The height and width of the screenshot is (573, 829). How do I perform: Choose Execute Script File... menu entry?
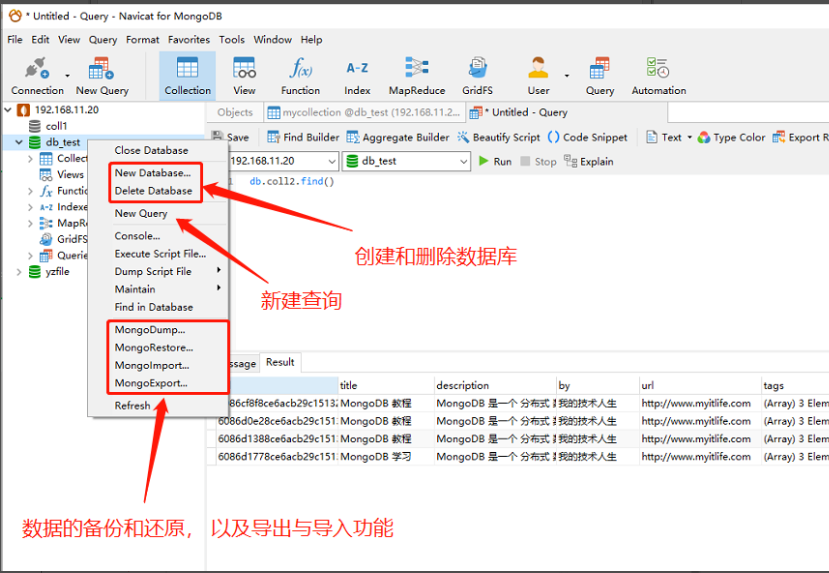tap(160, 254)
